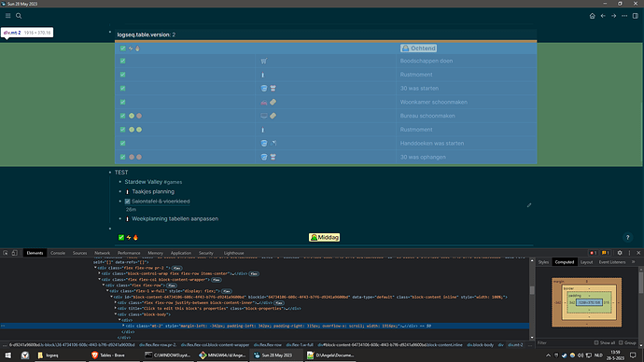Click the Computed styles Filter field
Screen dimensions: 644x362
[564, 342]
